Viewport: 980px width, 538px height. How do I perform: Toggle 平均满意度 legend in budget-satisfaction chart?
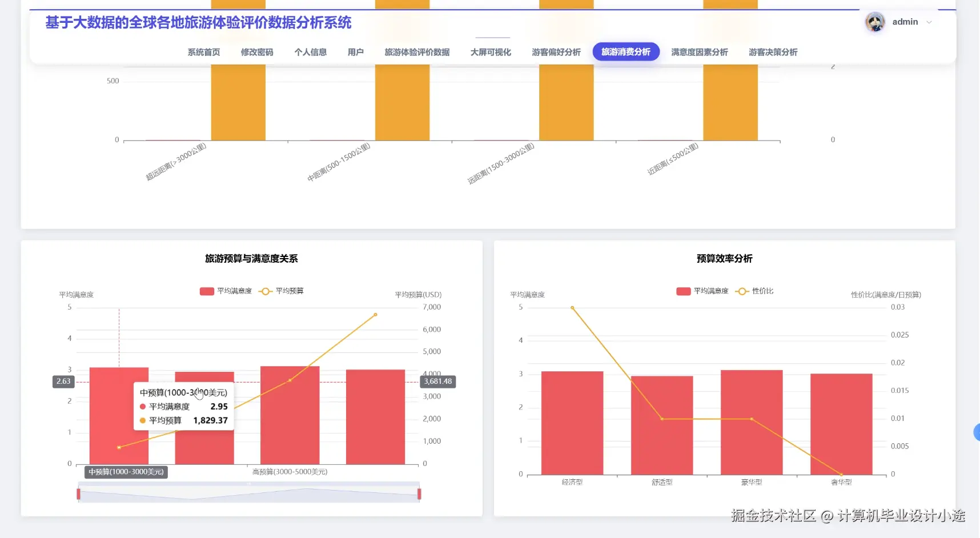click(226, 291)
